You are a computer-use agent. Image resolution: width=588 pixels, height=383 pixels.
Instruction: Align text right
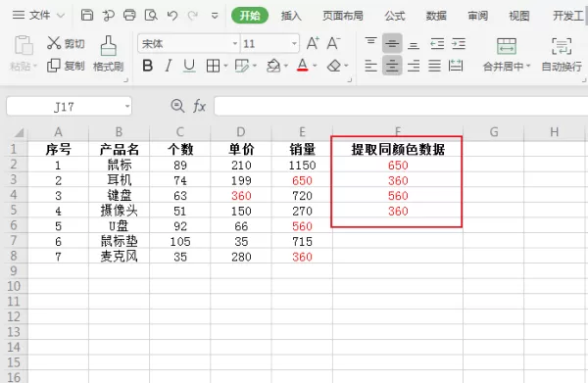point(414,66)
